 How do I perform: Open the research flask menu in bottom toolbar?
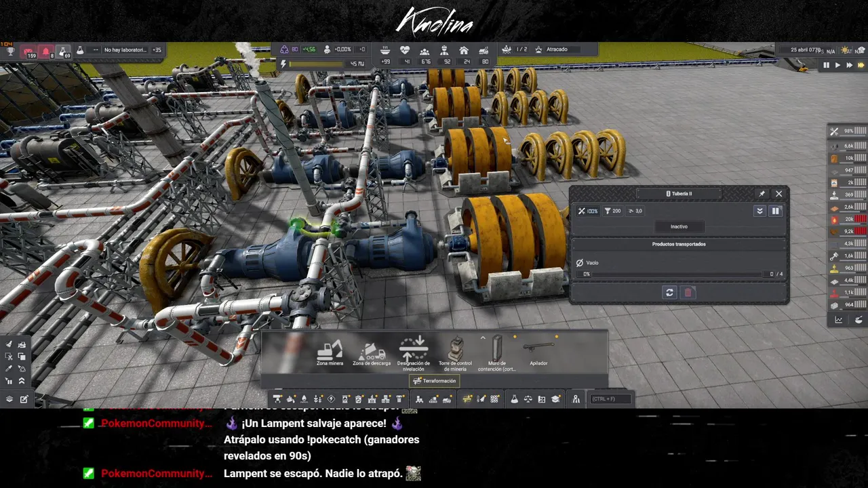(514, 399)
